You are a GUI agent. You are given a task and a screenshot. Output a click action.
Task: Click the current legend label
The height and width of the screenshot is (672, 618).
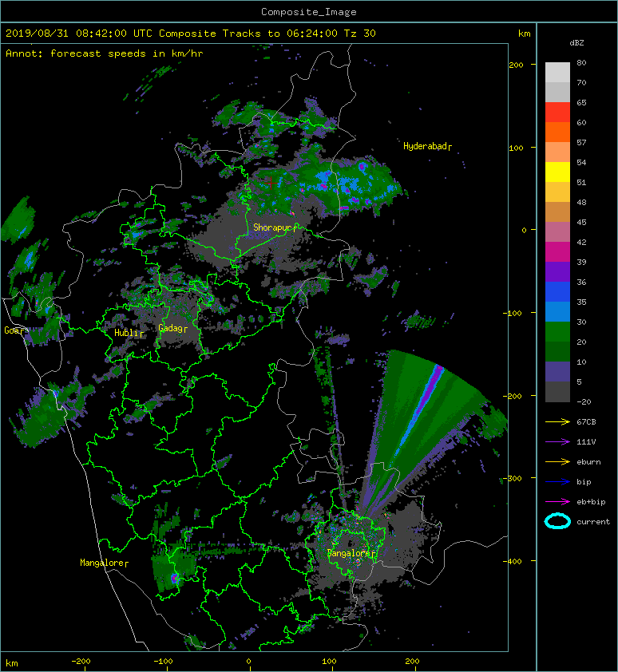(x=593, y=522)
